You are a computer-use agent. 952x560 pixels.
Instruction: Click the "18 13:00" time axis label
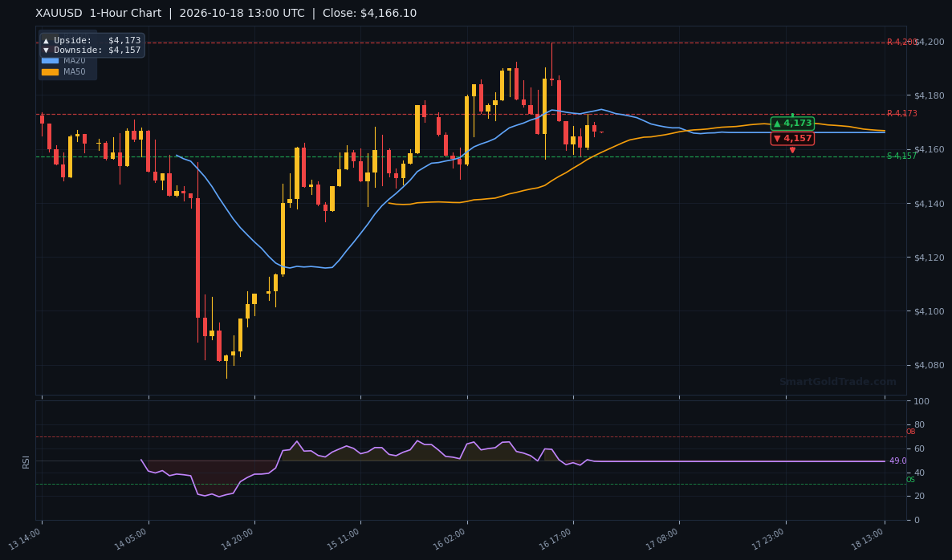869,539
